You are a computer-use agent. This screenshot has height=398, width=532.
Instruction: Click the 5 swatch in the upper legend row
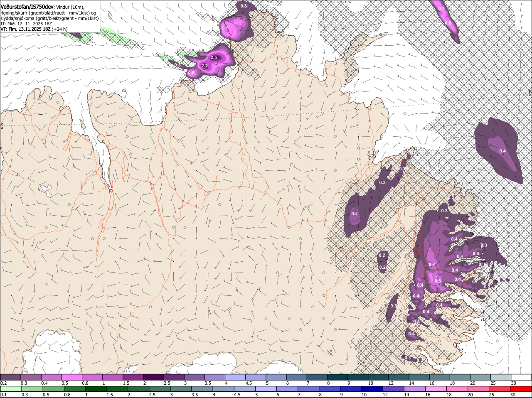click(276, 377)
